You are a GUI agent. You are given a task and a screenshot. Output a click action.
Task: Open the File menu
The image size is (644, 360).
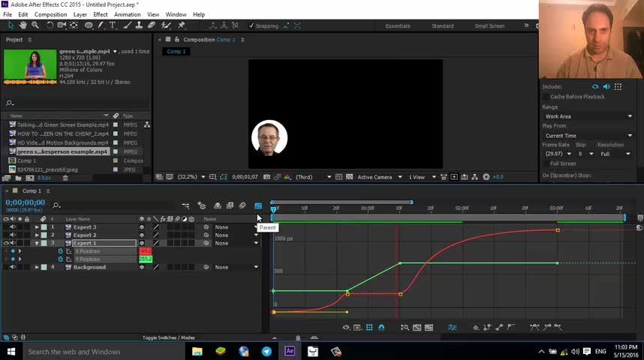click(x=8, y=14)
